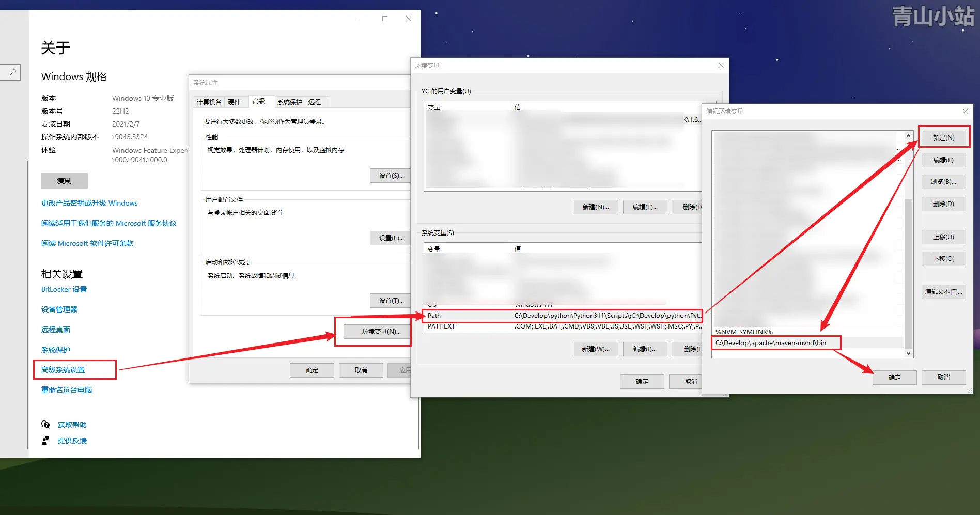The height and width of the screenshot is (515, 980).
Task: Select the PATHEXT system variable row
Action: point(563,326)
